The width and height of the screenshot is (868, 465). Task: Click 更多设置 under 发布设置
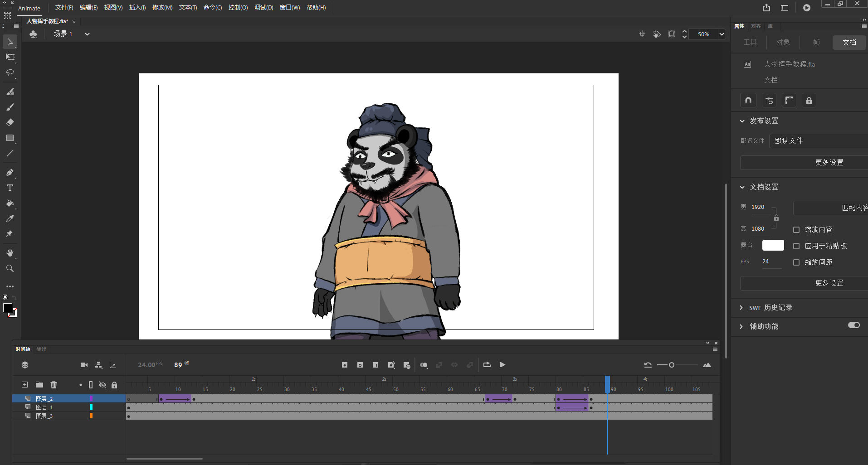804,163
